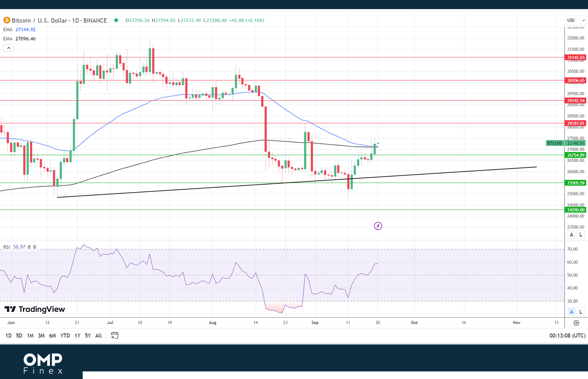The height and width of the screenshot is (379, 588).
Task: Click the 30106.65 red price label
Action: pos(576,80)
